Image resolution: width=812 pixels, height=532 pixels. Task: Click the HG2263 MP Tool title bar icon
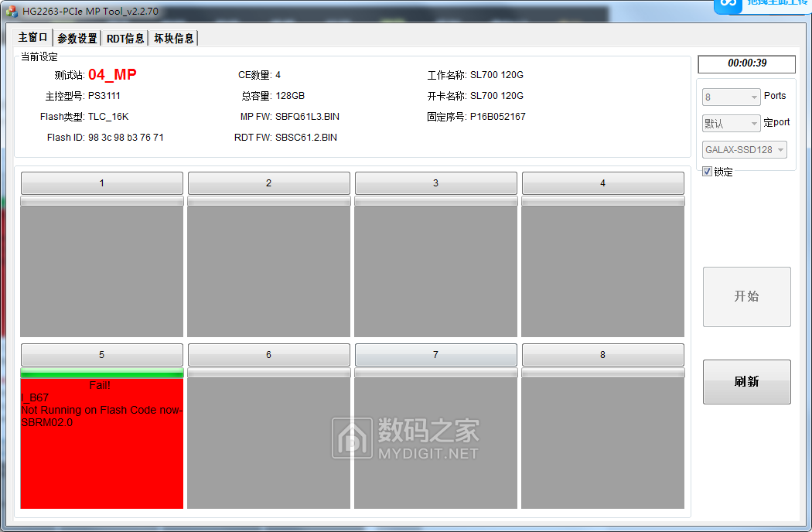12,12
